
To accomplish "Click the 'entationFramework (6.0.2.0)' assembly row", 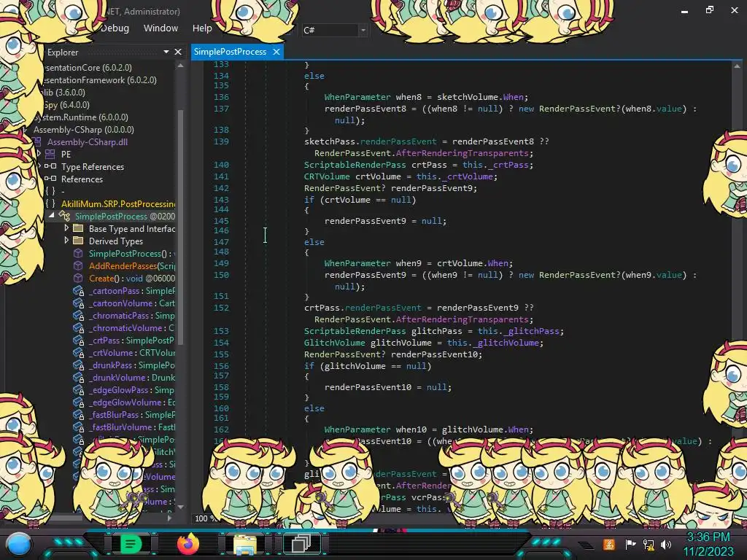I will [x=98, y=80].
